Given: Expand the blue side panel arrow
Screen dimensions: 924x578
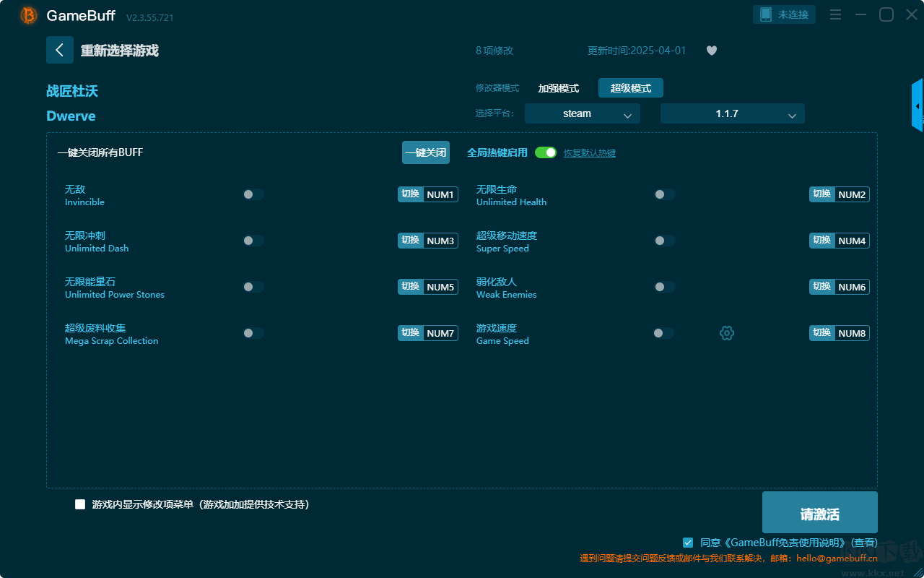Looking at the screenshot, I should 918,105.
